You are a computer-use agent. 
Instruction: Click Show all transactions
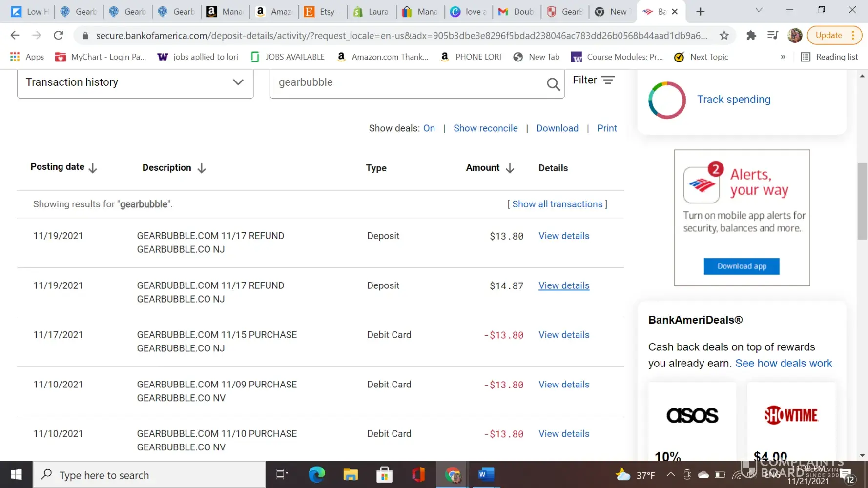pos(557,204)
